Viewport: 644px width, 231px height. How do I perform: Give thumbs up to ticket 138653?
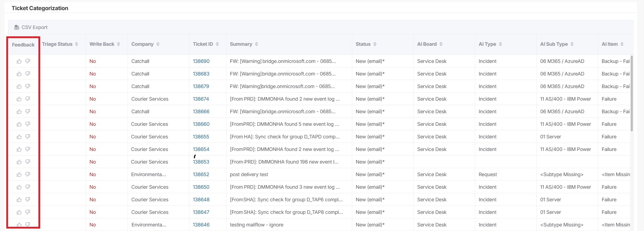(19, 162)
